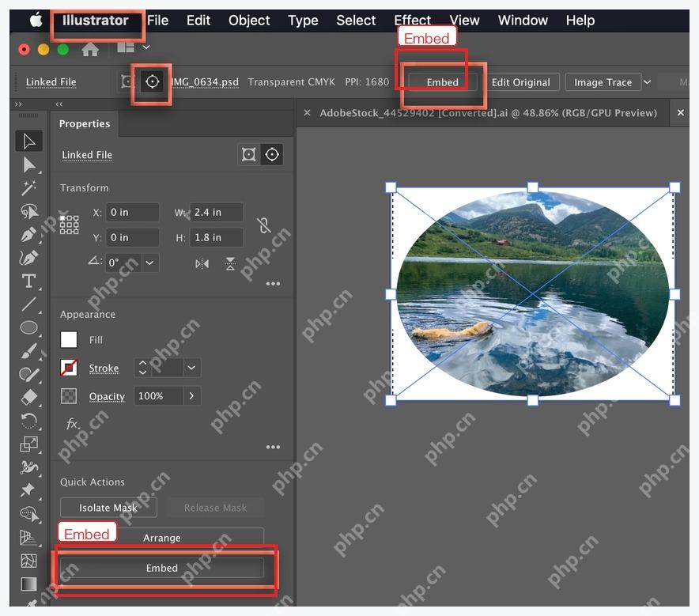Click the white Fill color swatch
Screen dimensions: 699x616
[x=69, y=340]
